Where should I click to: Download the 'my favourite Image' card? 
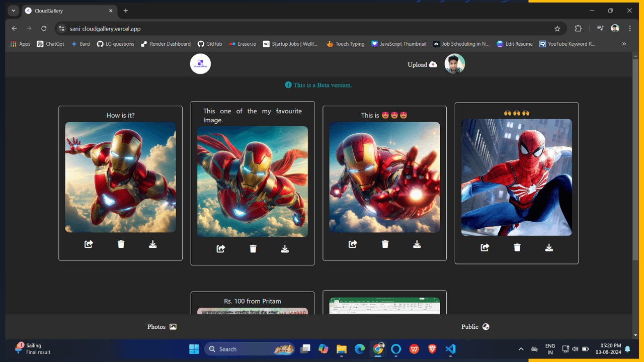pos(285,248)
